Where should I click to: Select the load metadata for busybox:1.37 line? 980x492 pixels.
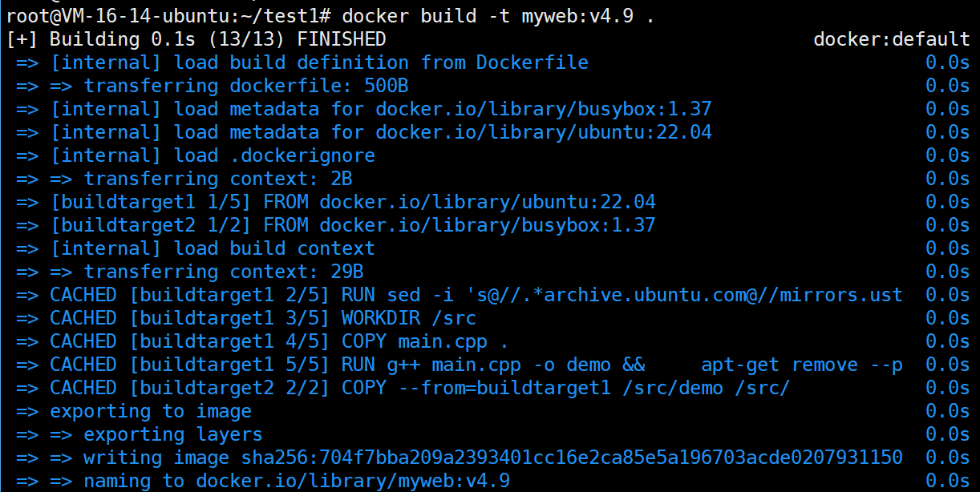(x=364, y=109)
